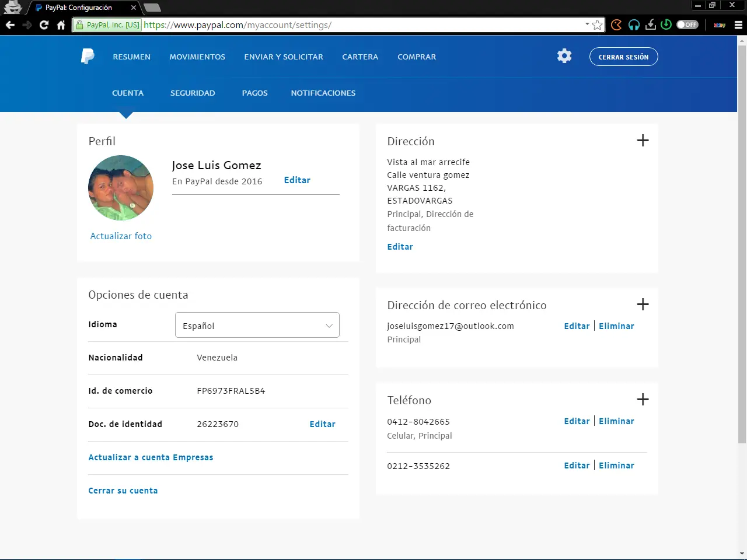Click the identity number 26223670

point(218,424)
